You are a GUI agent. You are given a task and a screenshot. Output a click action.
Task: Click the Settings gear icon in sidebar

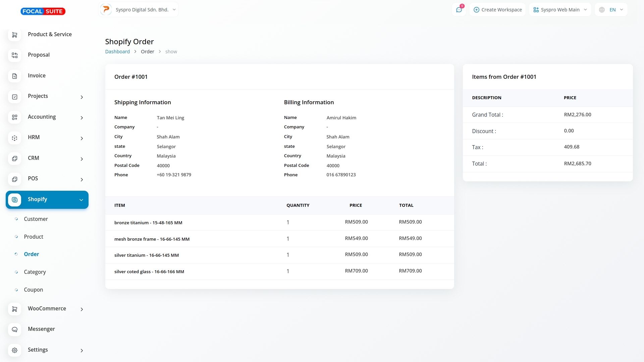[14, 350]
